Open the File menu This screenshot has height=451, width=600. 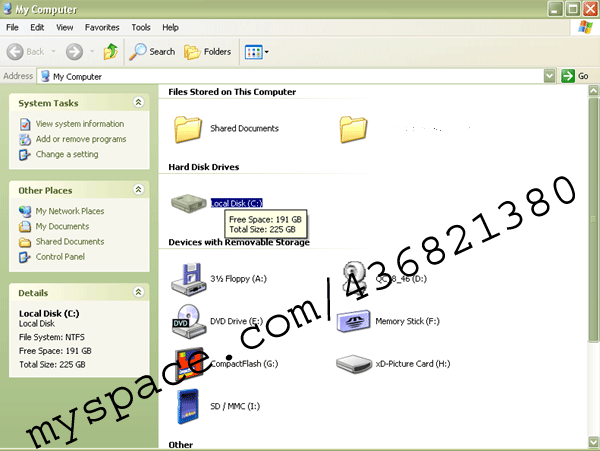12,28
